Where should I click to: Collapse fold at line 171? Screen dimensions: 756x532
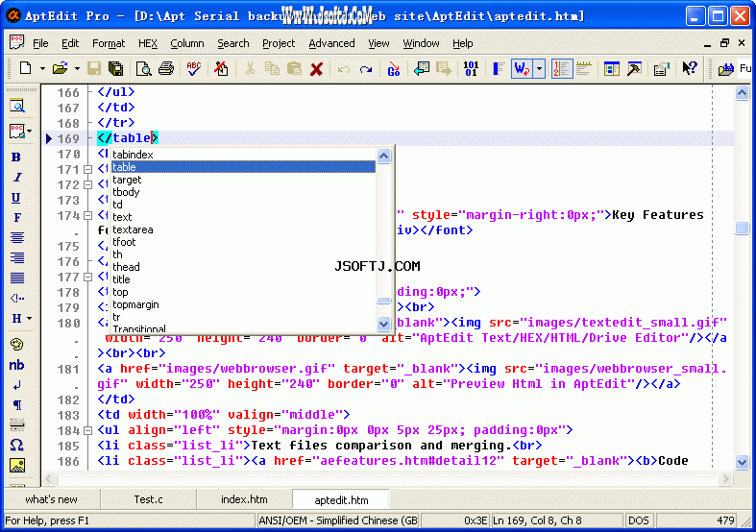tap(87, 170)
